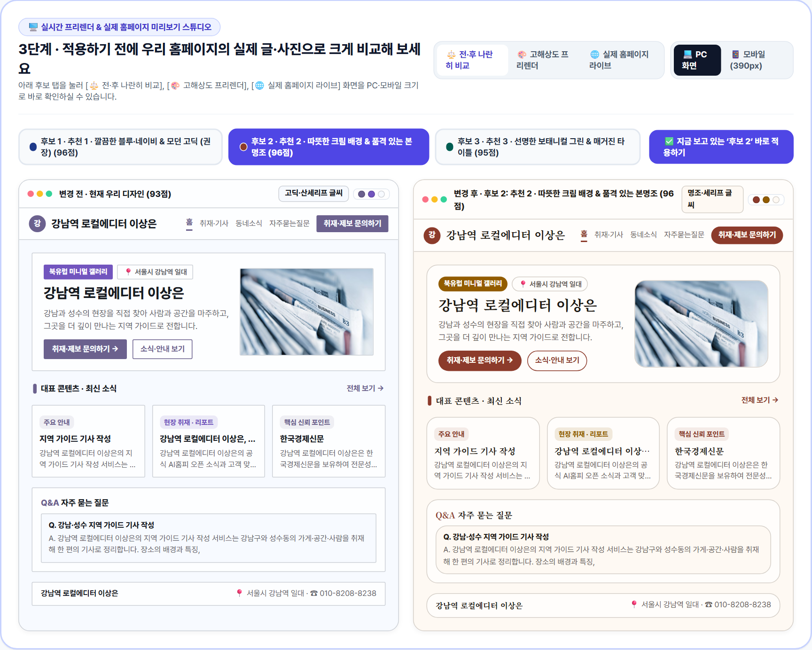
Task: Switch to the '고해상도 프리렌더' tab
Action: (x=545, y=60)
